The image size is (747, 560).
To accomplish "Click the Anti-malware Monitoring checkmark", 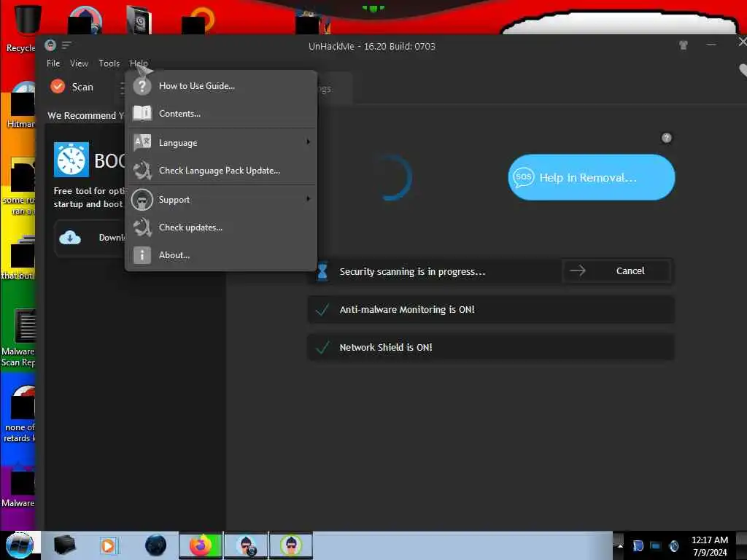I will pos(322,310).
